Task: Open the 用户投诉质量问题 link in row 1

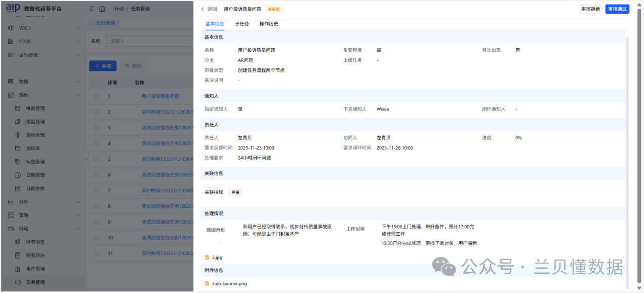Action: [x=160, y=96]
